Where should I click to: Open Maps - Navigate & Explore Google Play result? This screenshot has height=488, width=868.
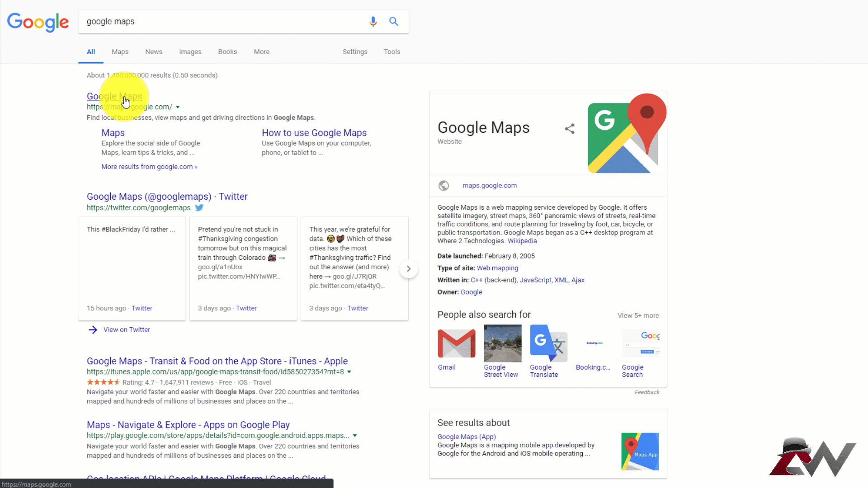coord(188,425)
